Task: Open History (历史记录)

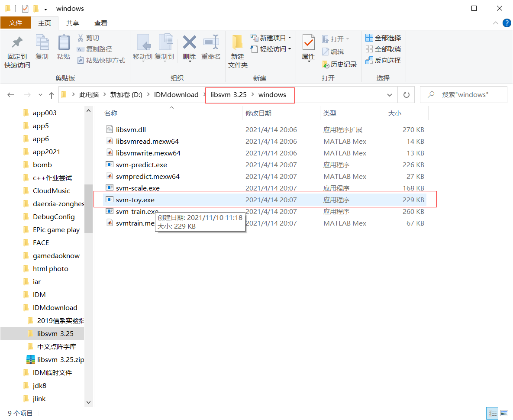Action: tap(339, 65)
